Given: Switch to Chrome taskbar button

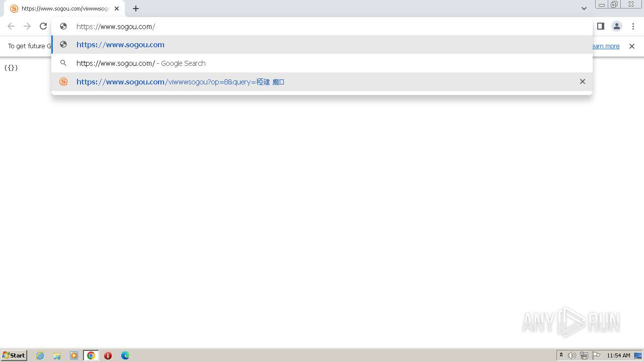Looking at the screenshot, I should pyautogui.click(x=91, y=355).
